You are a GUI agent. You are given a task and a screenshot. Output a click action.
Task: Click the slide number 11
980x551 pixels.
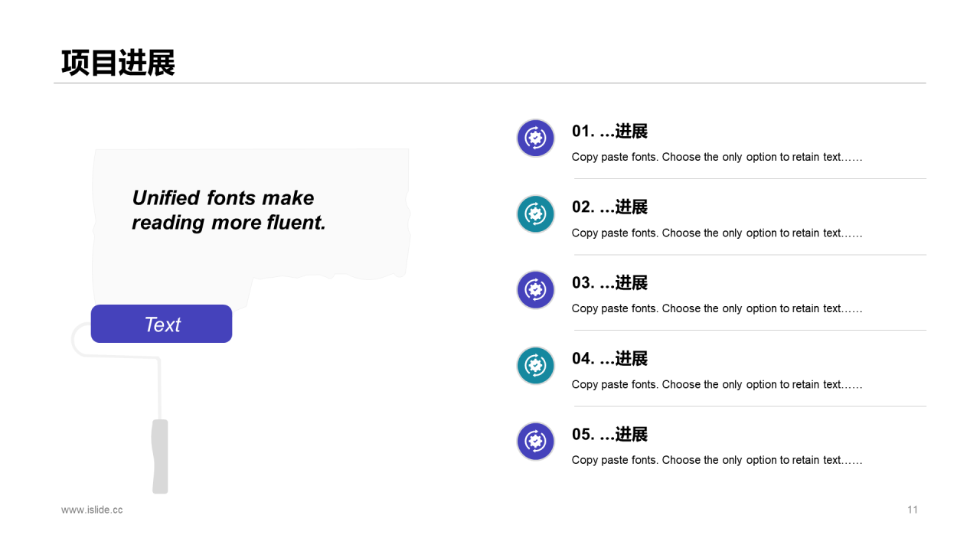(x=913, y=510)
